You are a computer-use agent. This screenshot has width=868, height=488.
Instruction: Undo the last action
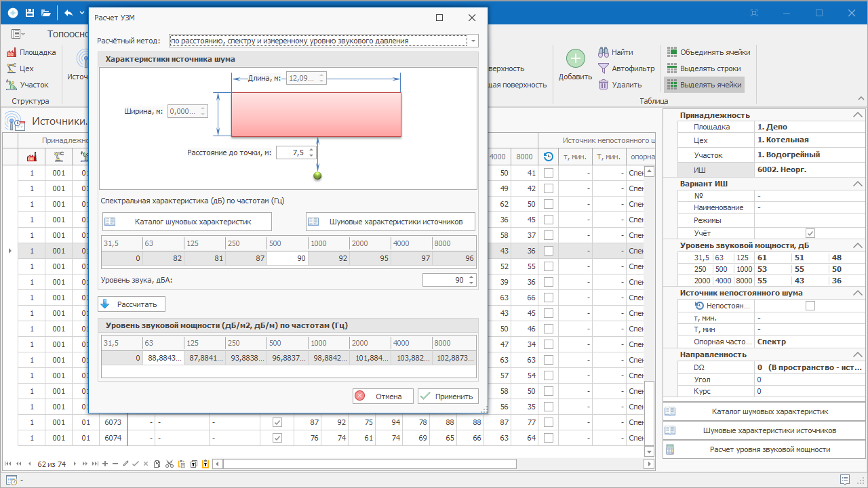[68, 13]
